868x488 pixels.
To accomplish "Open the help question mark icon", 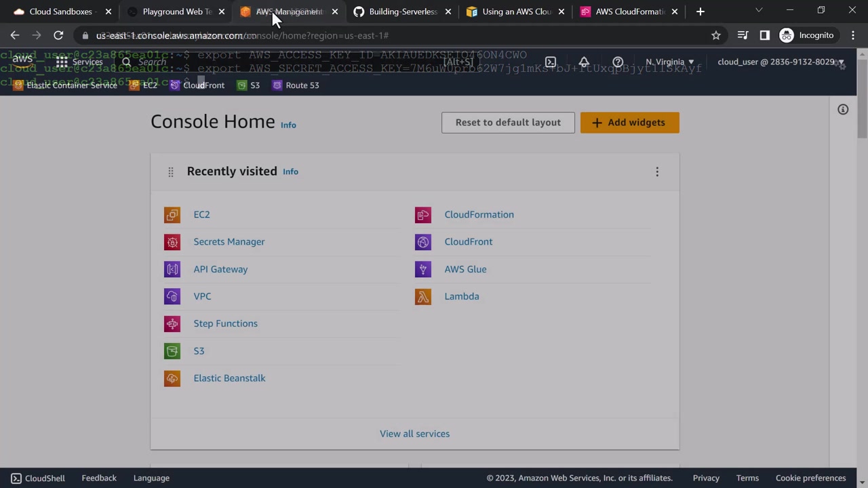I will pyautogui.click(x=618, y=62).
